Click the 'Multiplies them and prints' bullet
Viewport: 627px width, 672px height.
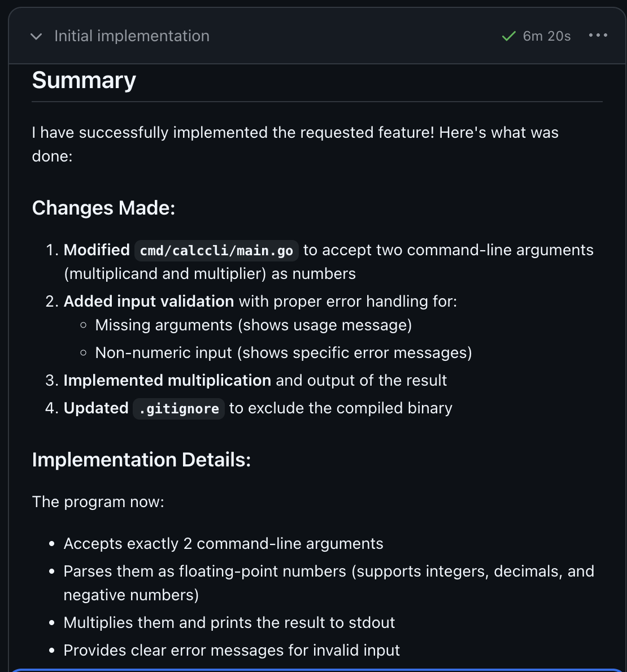click(229, 623)
